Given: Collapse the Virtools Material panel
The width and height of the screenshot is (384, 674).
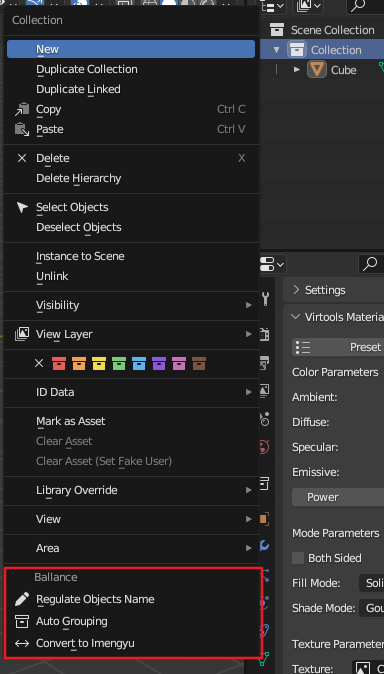Looking at the screenshot, I should [x=295, y=317].
